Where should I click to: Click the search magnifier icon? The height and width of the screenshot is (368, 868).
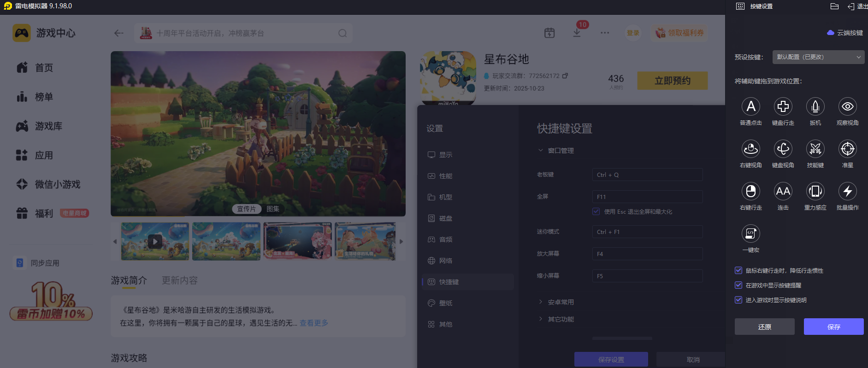(342, 33)
